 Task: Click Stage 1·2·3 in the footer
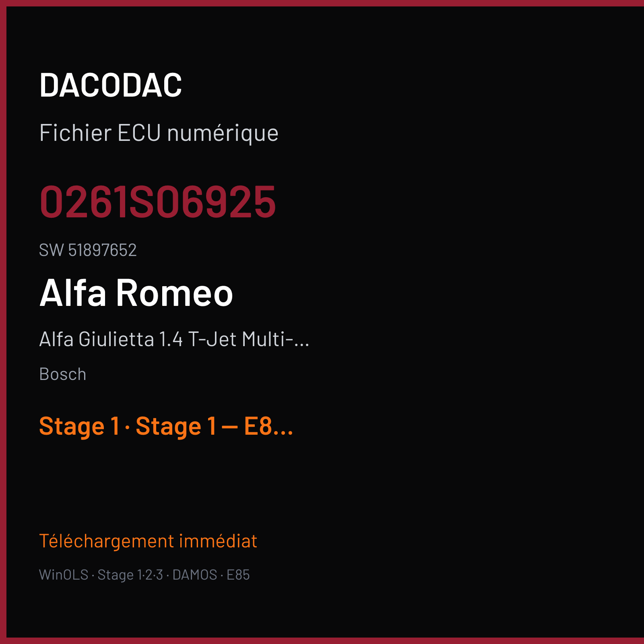coord(130,575)
